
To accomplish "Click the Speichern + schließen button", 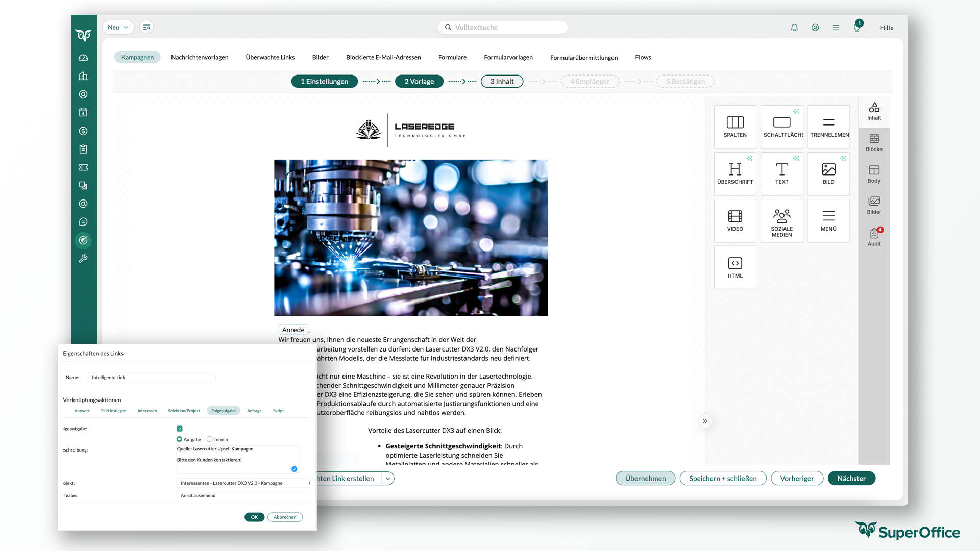I will [x=723, y=479].
